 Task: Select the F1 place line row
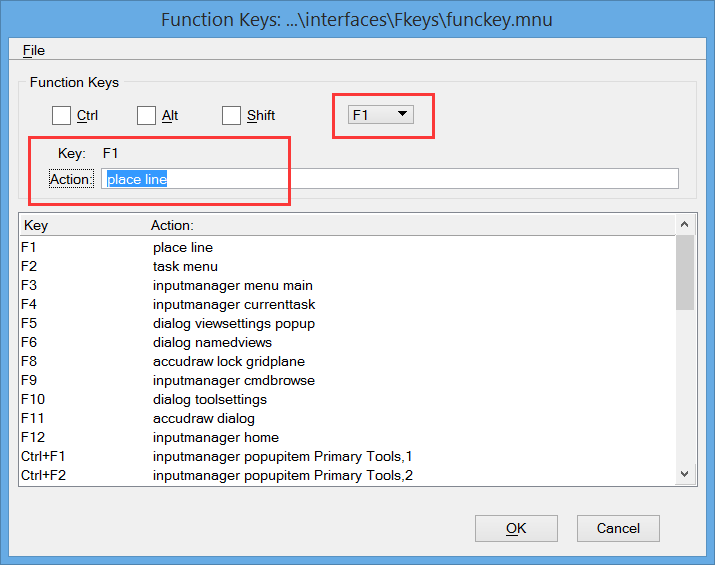(x=347, y=247)
